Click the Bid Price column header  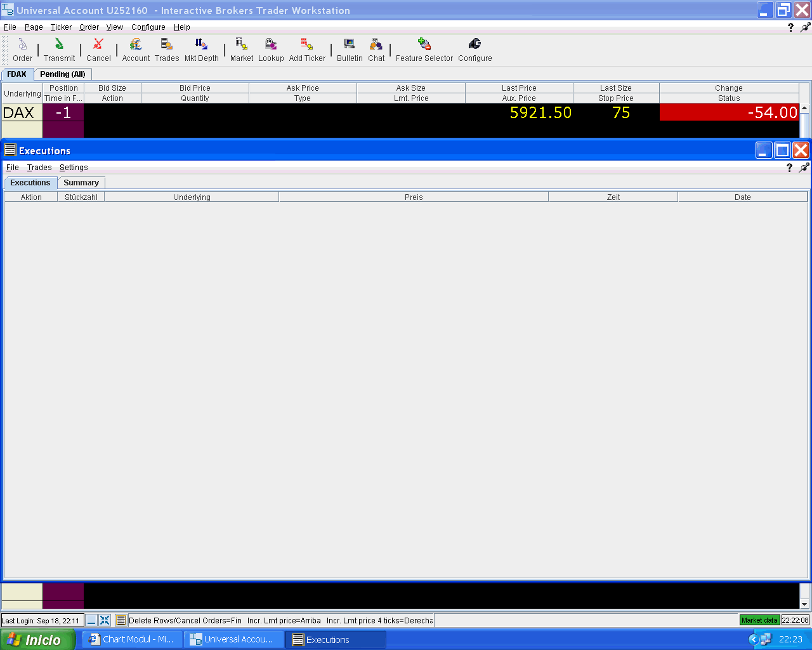(x=195, y=88)
